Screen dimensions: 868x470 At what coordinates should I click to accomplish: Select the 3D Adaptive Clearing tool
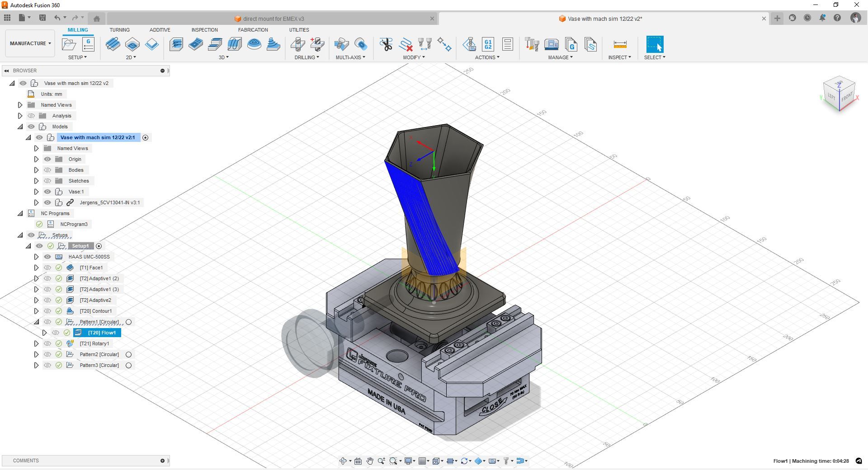176,44
